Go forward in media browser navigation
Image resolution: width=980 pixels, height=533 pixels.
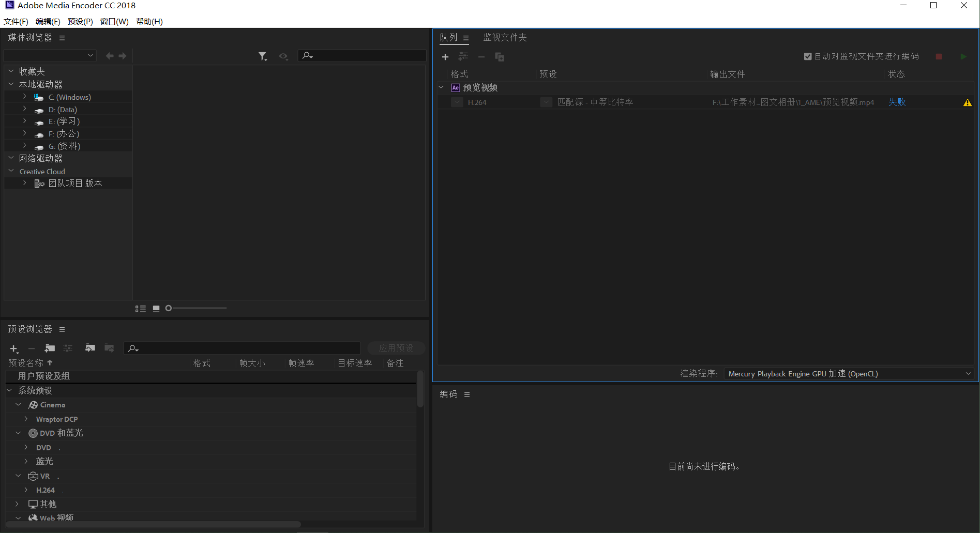(123, 56)
